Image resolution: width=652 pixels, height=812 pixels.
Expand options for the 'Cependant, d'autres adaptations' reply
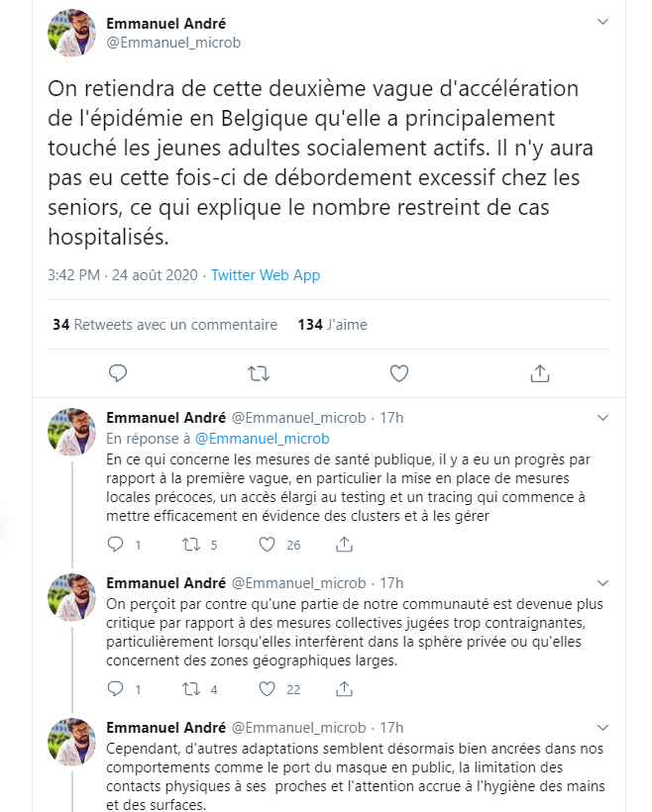point(602,728)
